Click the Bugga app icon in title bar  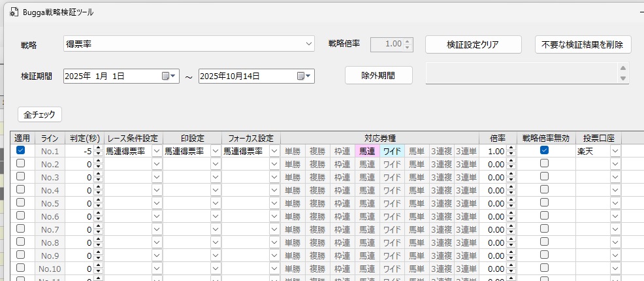tap(14, 12)
